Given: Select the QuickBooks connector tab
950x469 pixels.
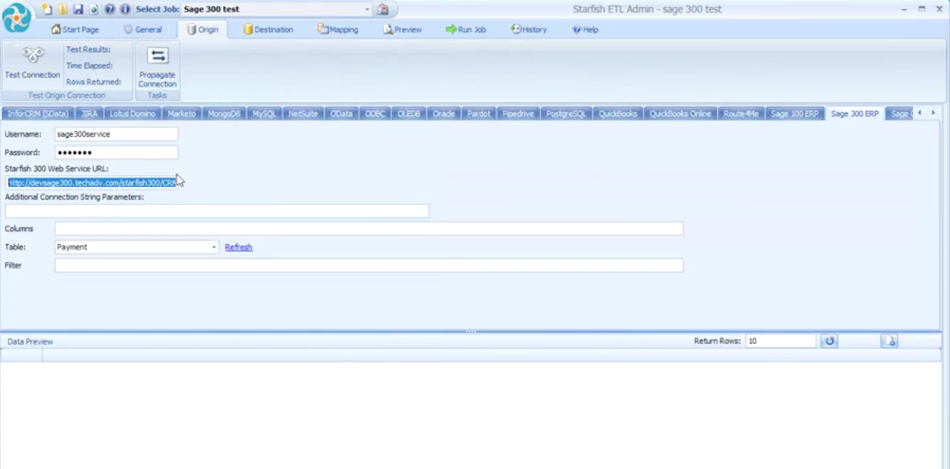Looking at the screenshot, I should pyautogui.click(x=618, y=114).
